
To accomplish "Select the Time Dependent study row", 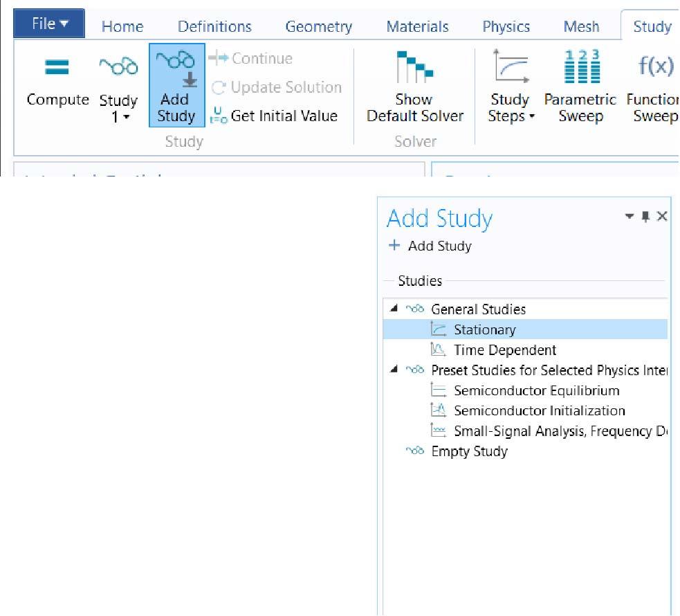I will pyautogui.click(x=525, y=350).
